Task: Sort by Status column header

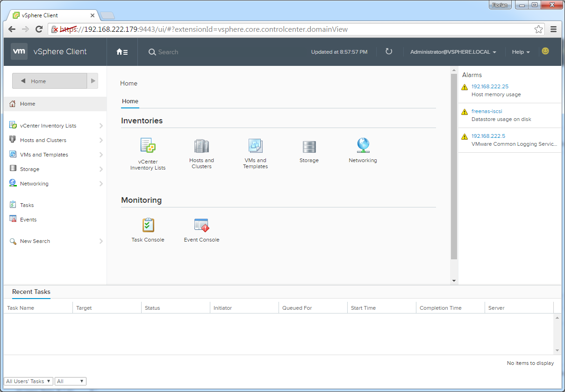Action: [x=176, y=308]
